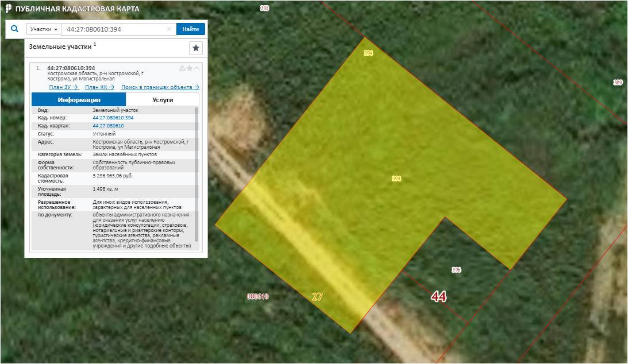Screen dimensions: 628x364
Task: Switch to the Информация tab
Action: point(79,100)
